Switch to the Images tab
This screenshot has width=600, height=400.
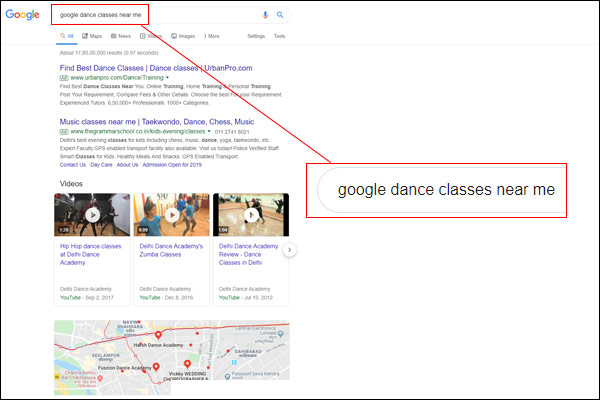point(183,36)
